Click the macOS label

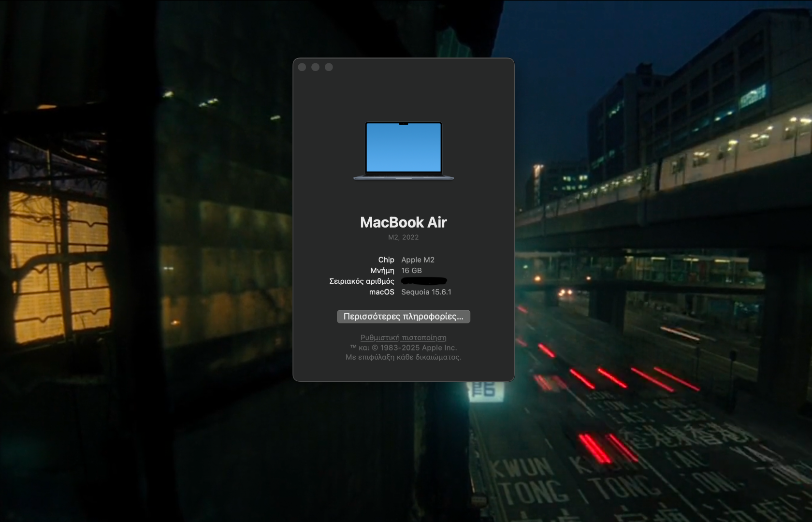click(382, 292)
